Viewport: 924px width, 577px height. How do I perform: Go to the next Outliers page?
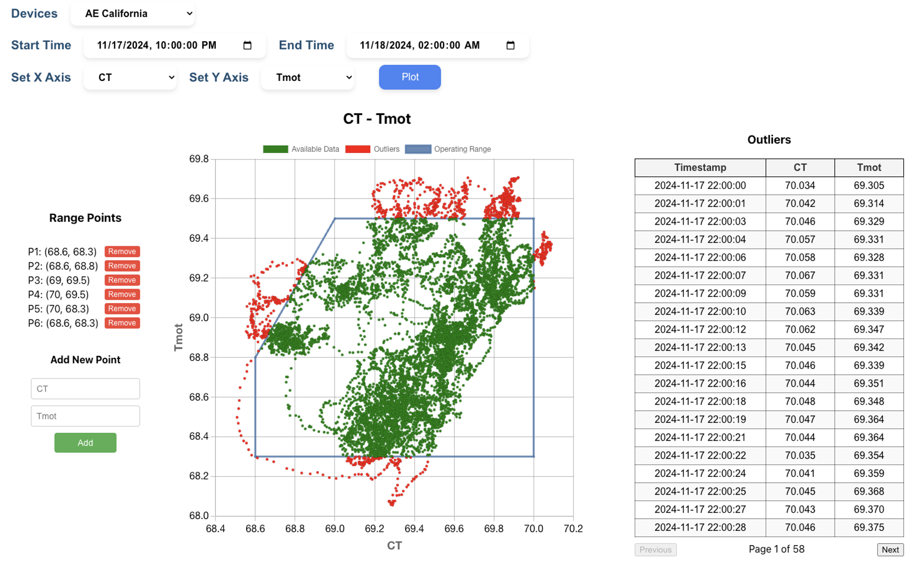tap(890, 550)
